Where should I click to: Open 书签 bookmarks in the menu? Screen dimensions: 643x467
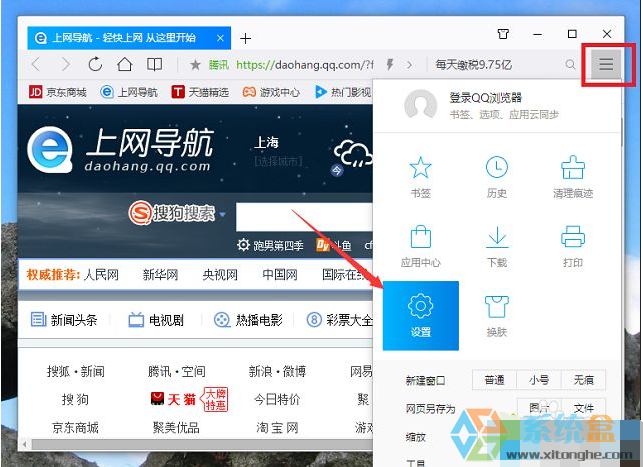(x=421, y=177)
